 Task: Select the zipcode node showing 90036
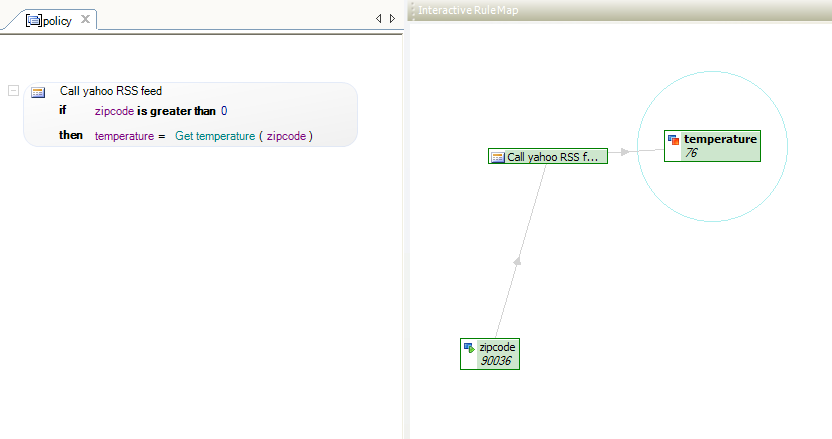pos(490,354)
